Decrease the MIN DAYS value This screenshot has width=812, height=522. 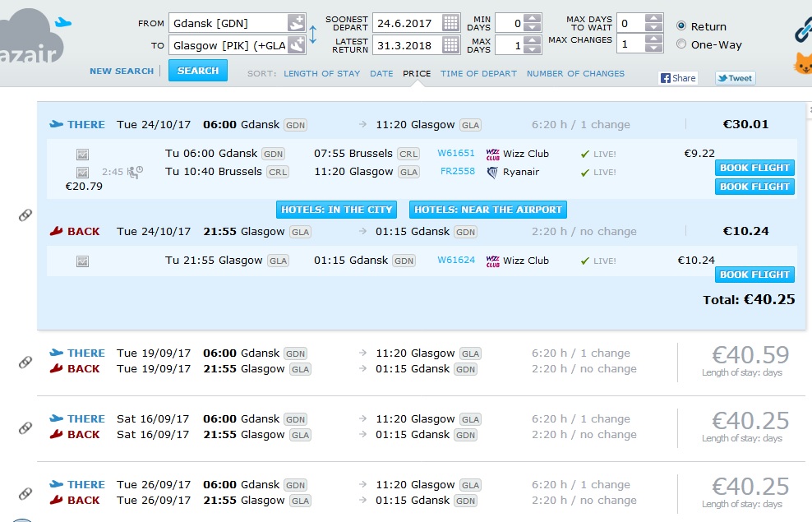(533, 27)
